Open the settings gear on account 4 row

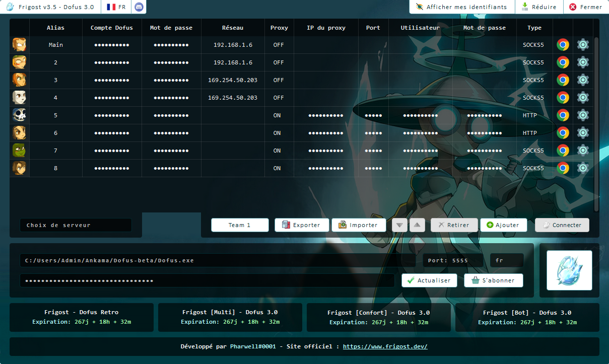(583, 97)
